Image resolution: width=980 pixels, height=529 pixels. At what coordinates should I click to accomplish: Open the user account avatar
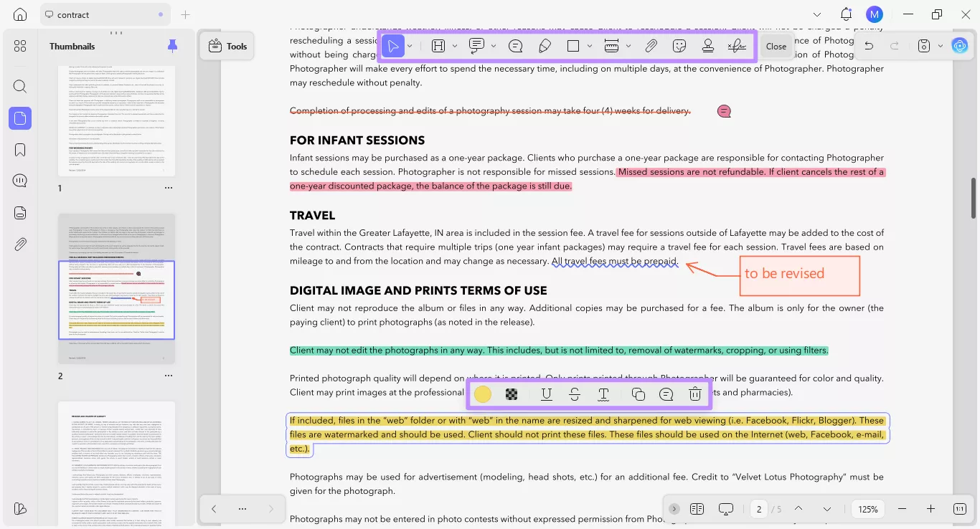point(874,14)
